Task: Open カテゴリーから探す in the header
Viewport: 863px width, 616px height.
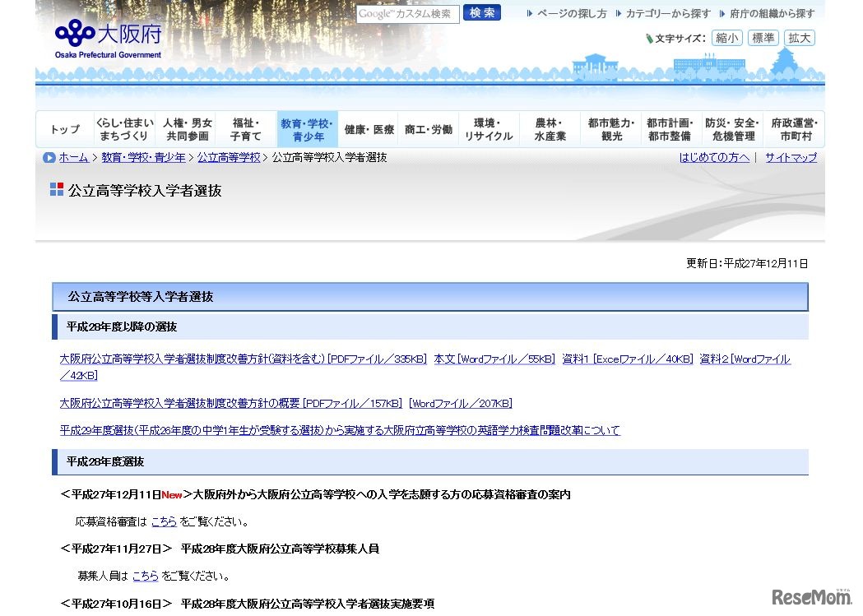Action: click(x=667, y=14)
